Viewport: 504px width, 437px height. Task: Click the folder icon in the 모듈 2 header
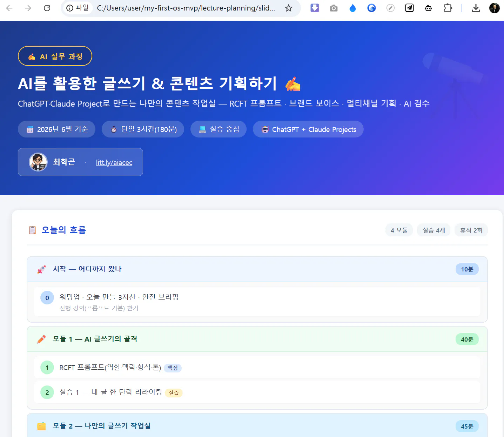pos(41,426)
